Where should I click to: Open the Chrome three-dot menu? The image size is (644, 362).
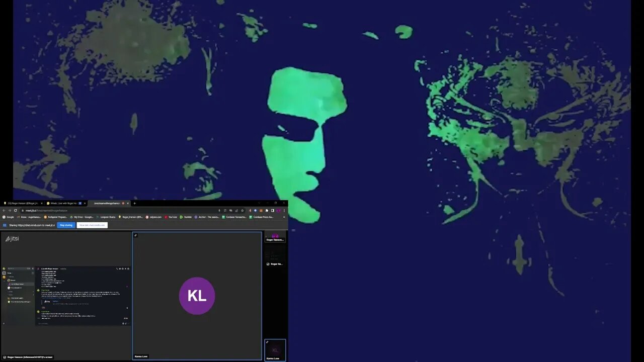pyautogui.click(x=284, y=211)
